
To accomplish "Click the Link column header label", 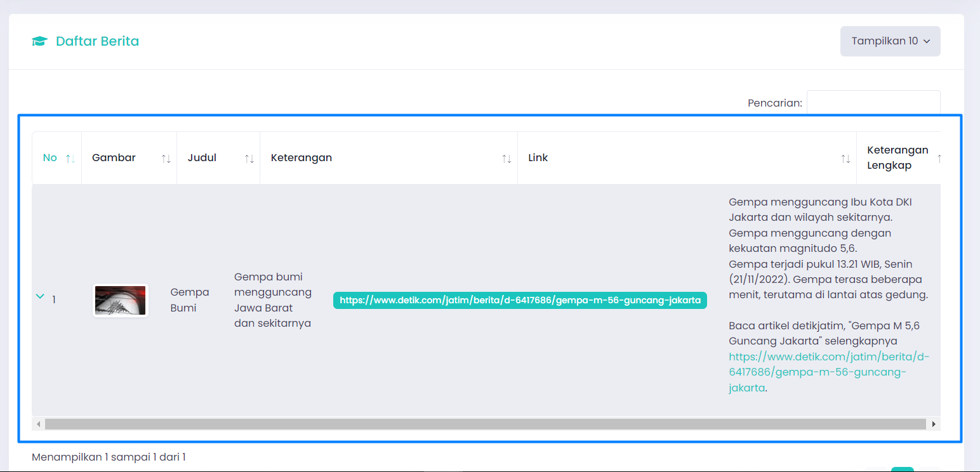I will tap(538, 158).
